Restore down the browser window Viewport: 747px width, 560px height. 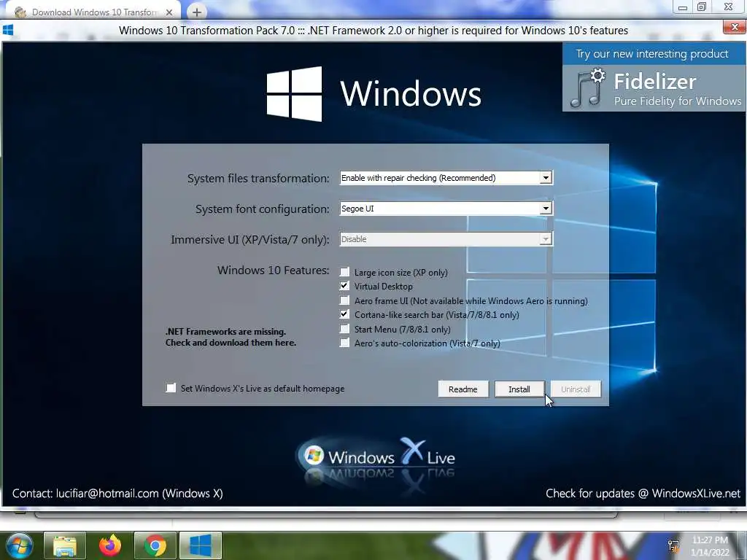(701, 7)
